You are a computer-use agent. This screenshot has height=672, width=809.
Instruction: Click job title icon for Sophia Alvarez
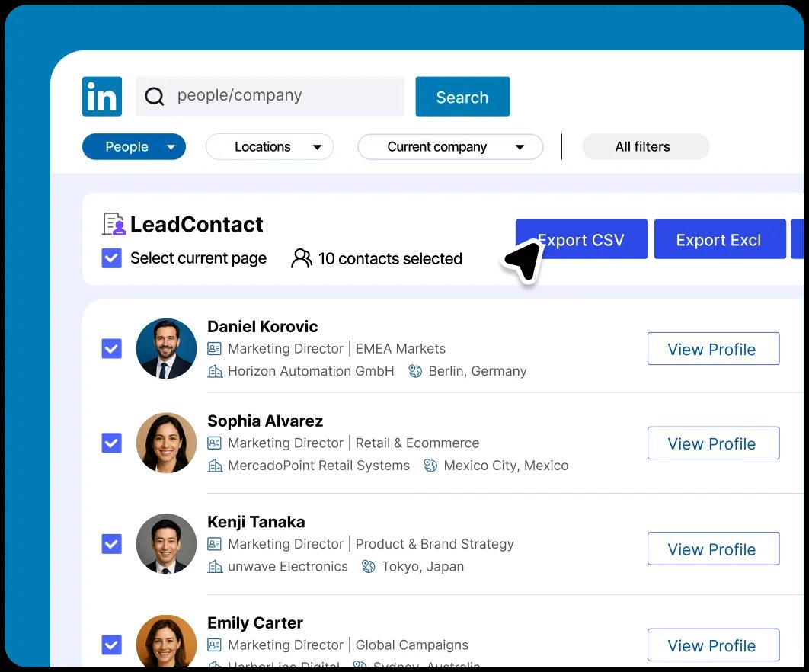pos(214,443)
